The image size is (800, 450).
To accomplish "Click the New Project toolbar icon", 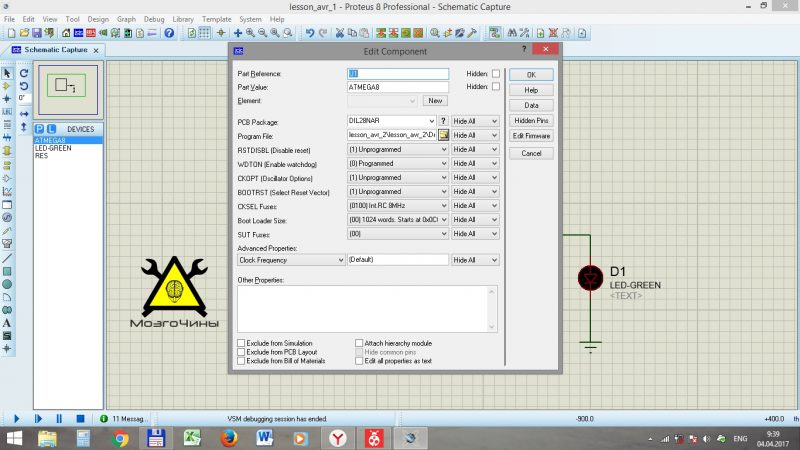I will click(x=11, y=33).
